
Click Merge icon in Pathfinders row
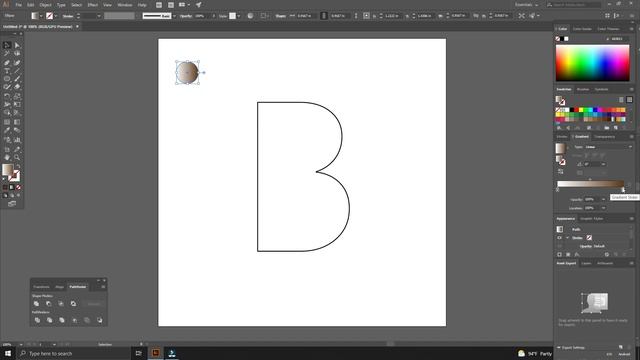click(x=62, y=320)
